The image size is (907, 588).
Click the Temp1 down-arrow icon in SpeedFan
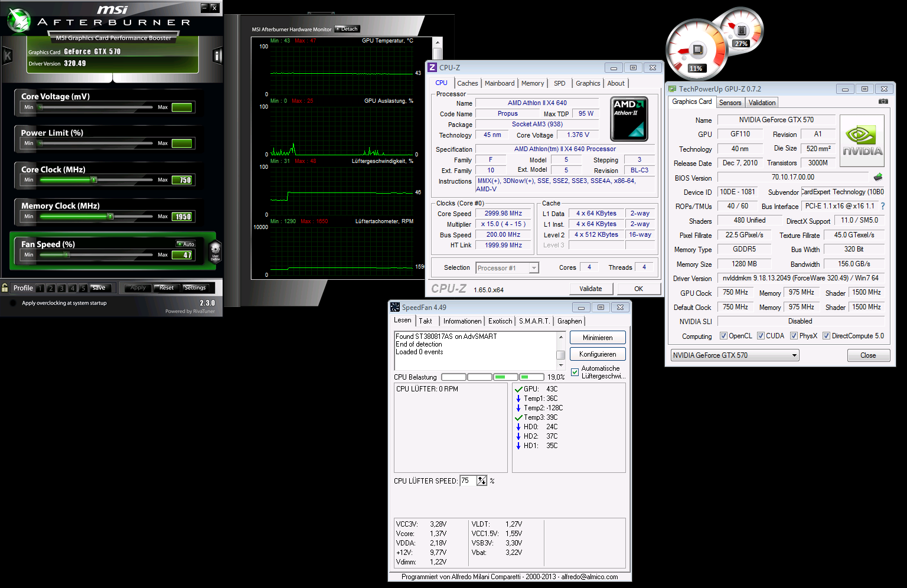(518, 398)
